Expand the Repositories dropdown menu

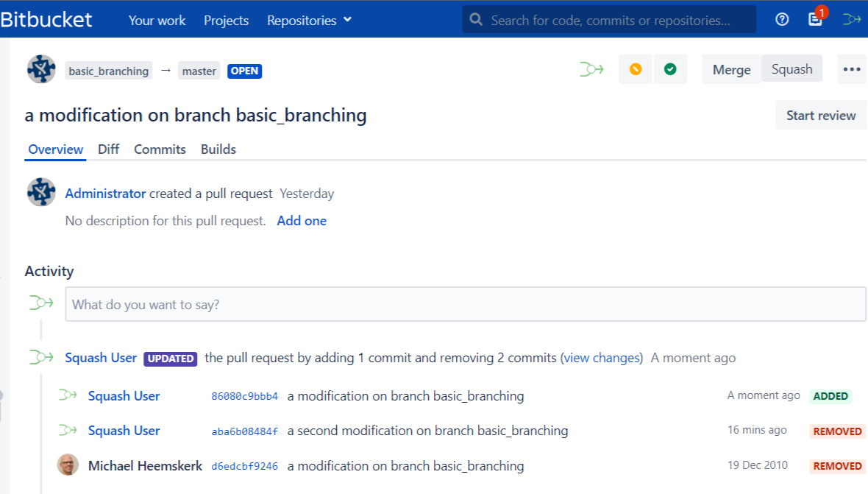[309, 21]
